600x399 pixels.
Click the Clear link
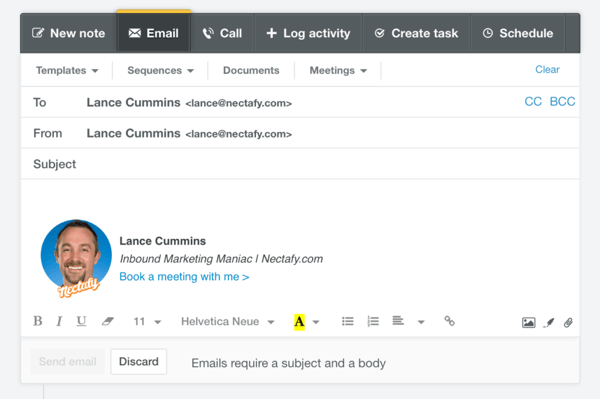coord(547,69)
